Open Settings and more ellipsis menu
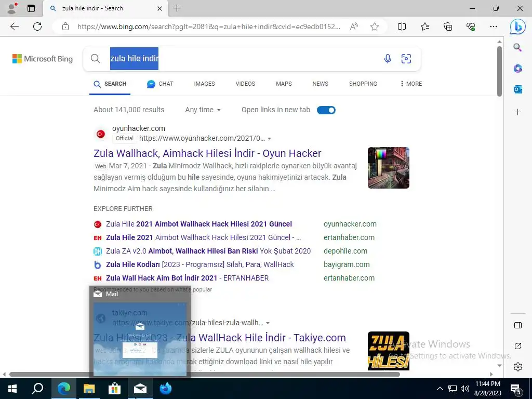The image size is (532, 399). [494, 26]
